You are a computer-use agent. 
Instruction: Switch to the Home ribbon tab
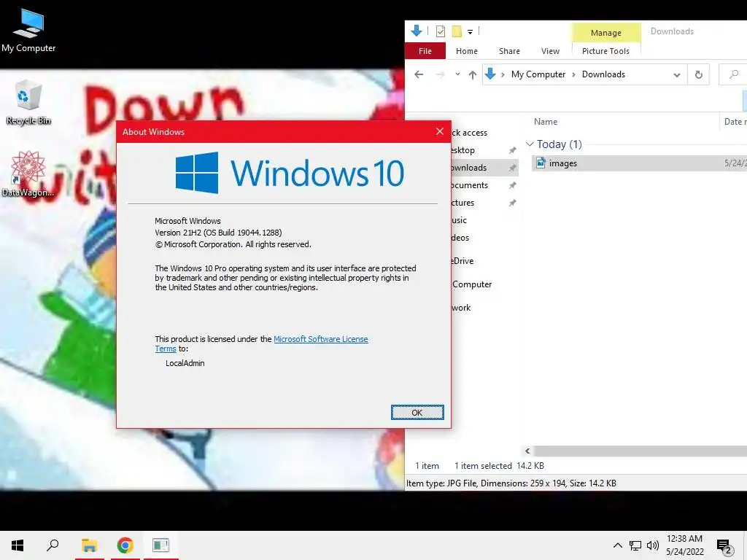point(466,51)
